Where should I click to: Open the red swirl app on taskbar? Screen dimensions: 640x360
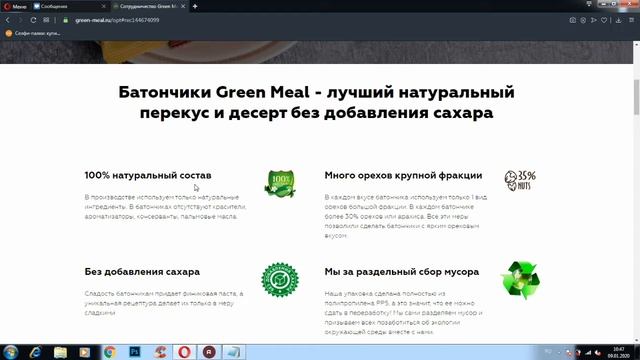click(160, 352)
